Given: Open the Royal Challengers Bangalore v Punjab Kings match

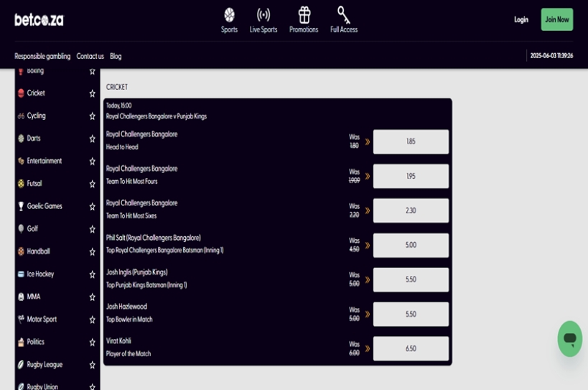Looking at the screenshot, I should click(157, 116).
